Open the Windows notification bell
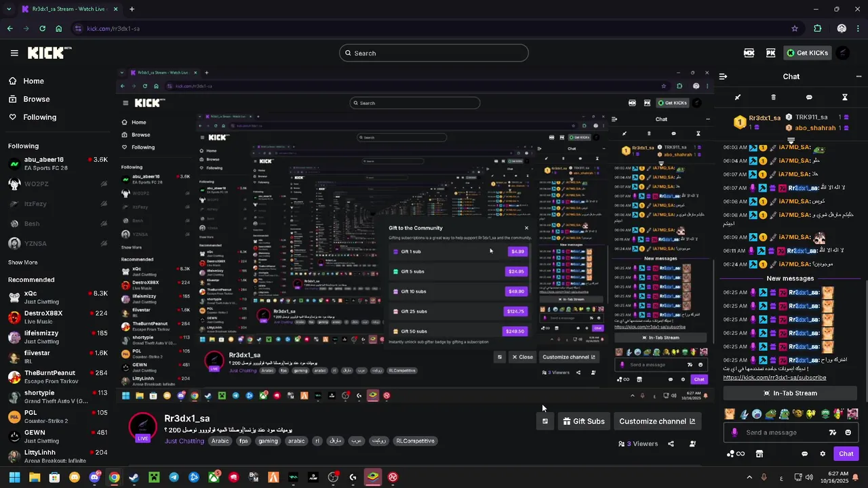Image resolution: width=868 pixels, height=488 pixels. (x=857, y=477)
